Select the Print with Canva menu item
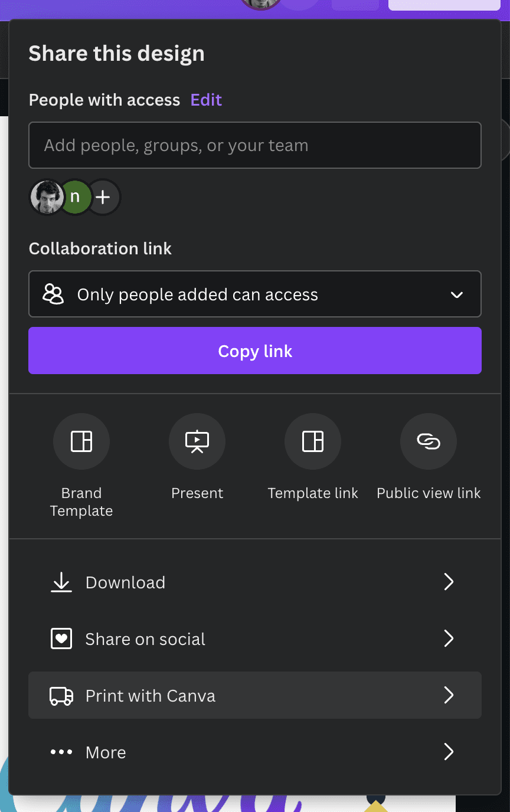This screenshot has height=812, width=510. click(x=151, y=696)
